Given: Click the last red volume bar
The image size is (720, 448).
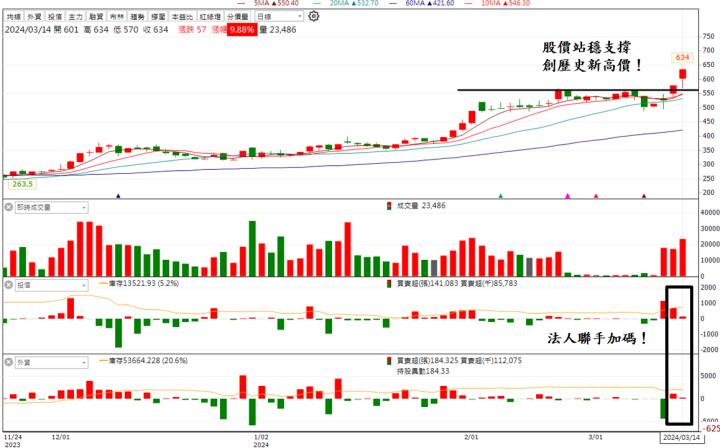Looking at the screenshot, I should point(683,258).
